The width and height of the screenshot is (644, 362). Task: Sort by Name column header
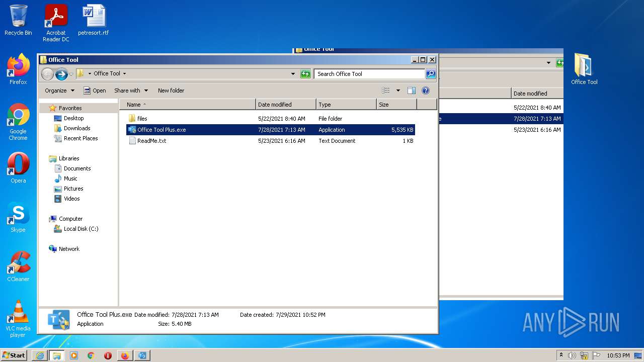point(188,105)
